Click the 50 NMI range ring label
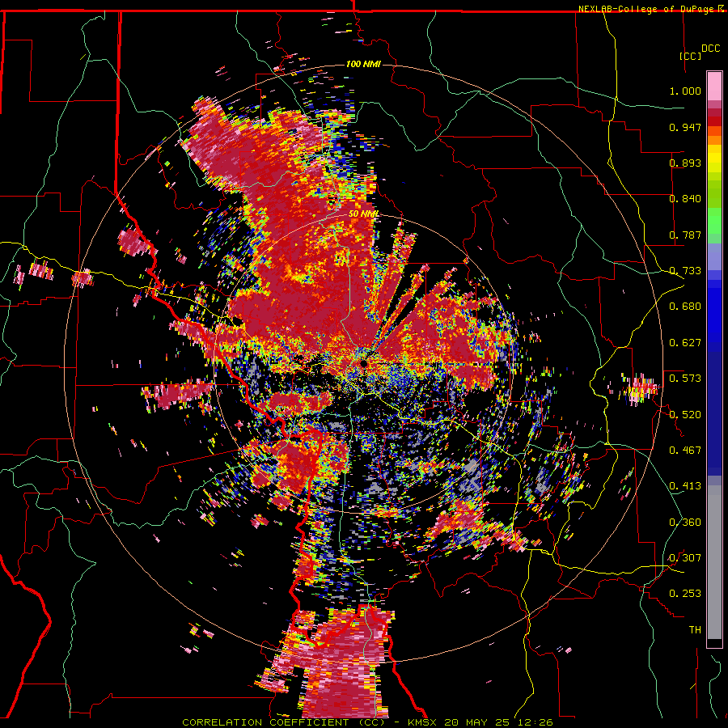 pos(363,214)
